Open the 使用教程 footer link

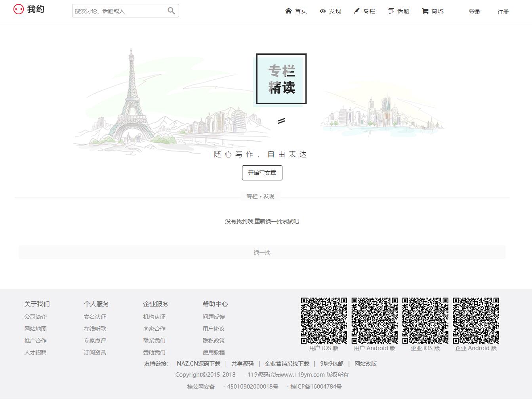(214, 352)
